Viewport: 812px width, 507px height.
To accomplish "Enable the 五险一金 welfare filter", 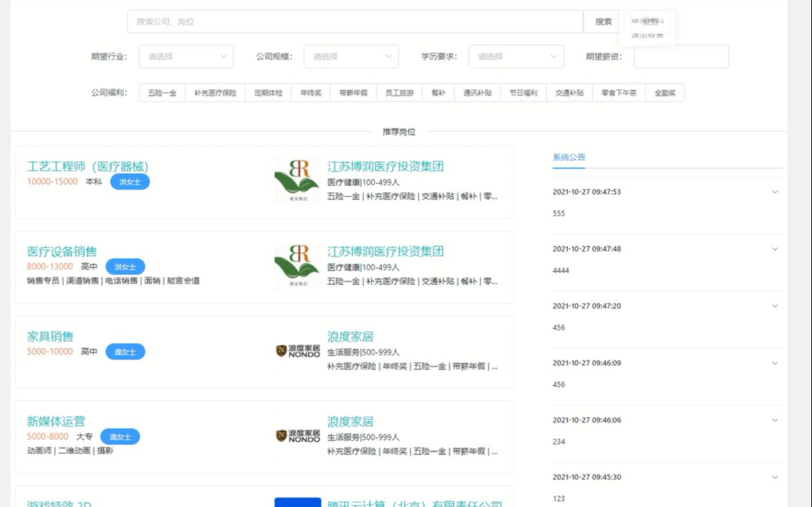I will [161, 91].
